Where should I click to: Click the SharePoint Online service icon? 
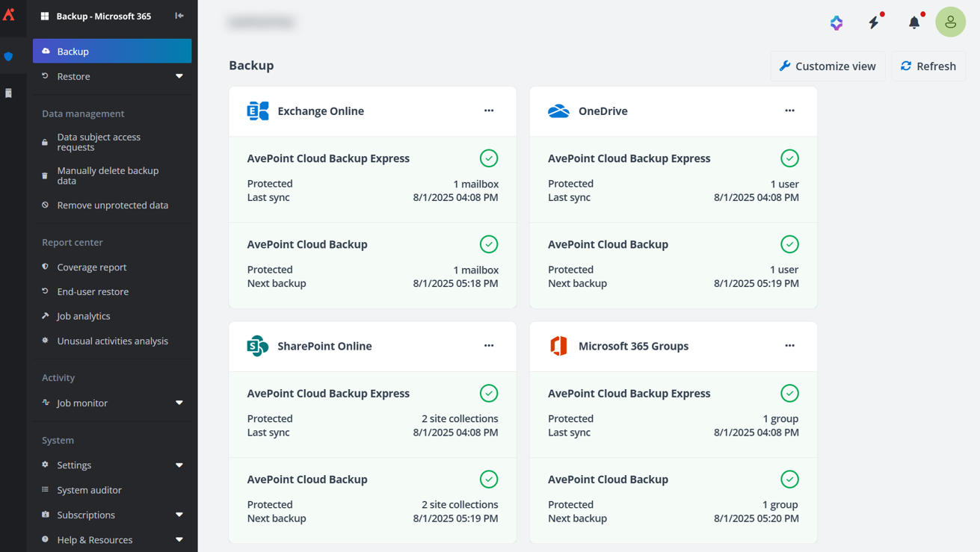[257, 346]
